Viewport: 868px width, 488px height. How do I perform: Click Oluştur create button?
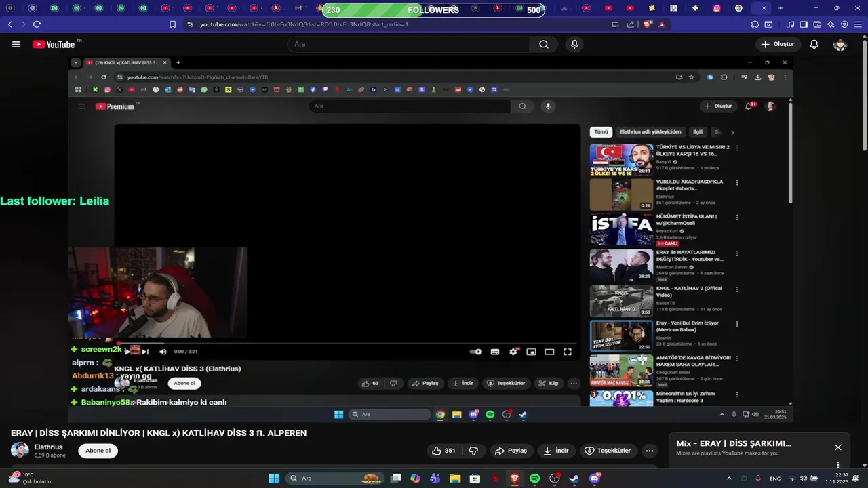pos(777,44)
